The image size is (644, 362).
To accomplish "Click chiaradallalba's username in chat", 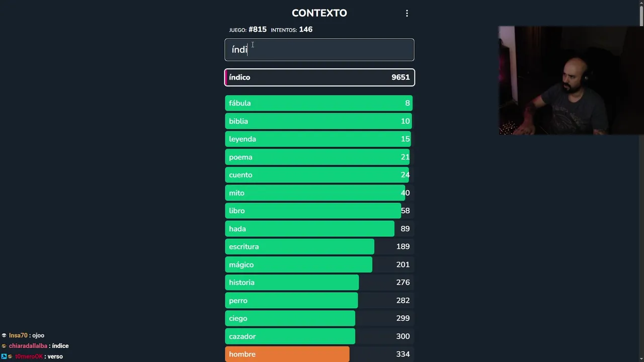I will point(28,346).
